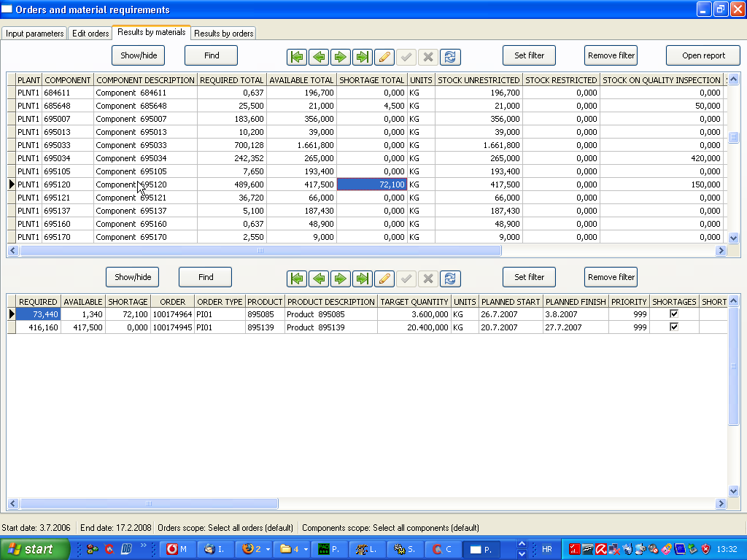Go to first record in lower navigator
This screenshot has width=747, height=560.
tap(296, 278)
